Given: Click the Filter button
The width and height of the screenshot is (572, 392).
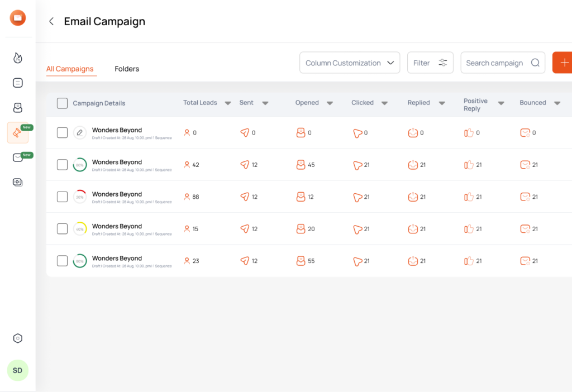Looking at the screenshot, I should click(430, 63).
